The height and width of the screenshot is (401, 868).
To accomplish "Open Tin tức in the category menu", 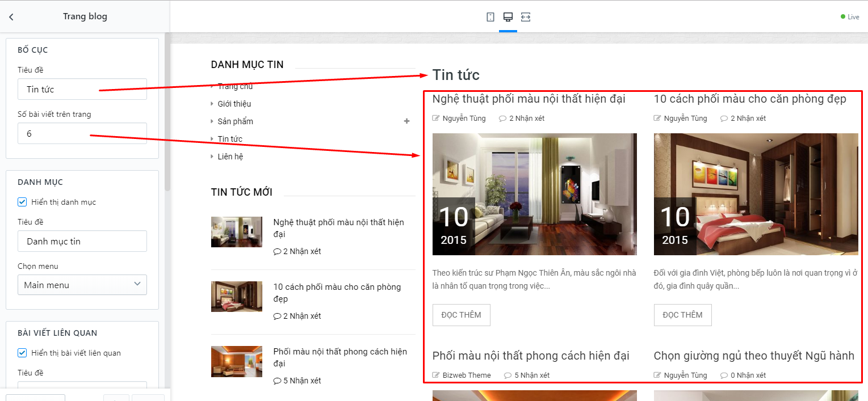I will click(x=230, y=139).
